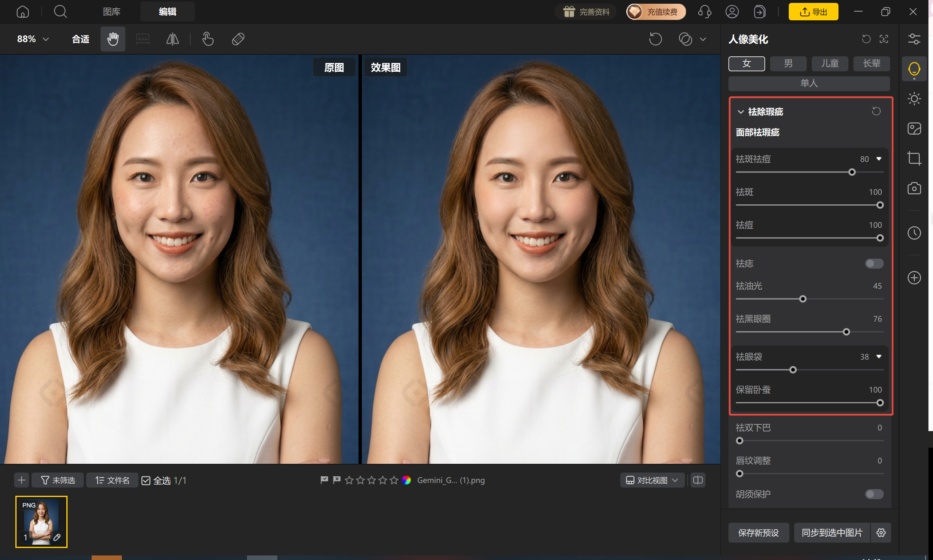Open customer support headset icon
Screen dimensions: 933x560
705,12
